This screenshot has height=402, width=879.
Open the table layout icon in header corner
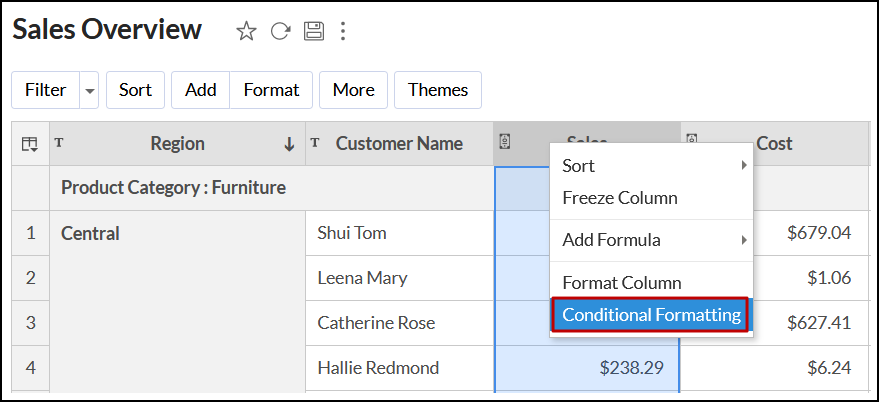pyautogui.click(x=30, y=145)
